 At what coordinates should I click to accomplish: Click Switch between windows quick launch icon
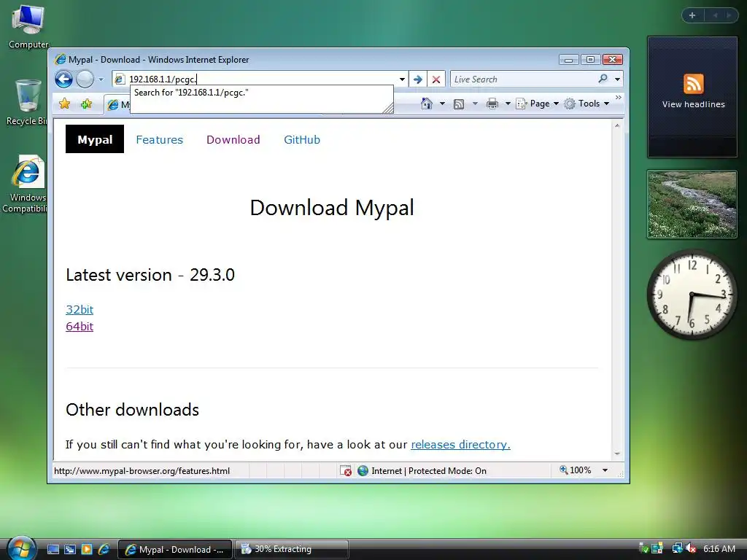tap(70, 550)
